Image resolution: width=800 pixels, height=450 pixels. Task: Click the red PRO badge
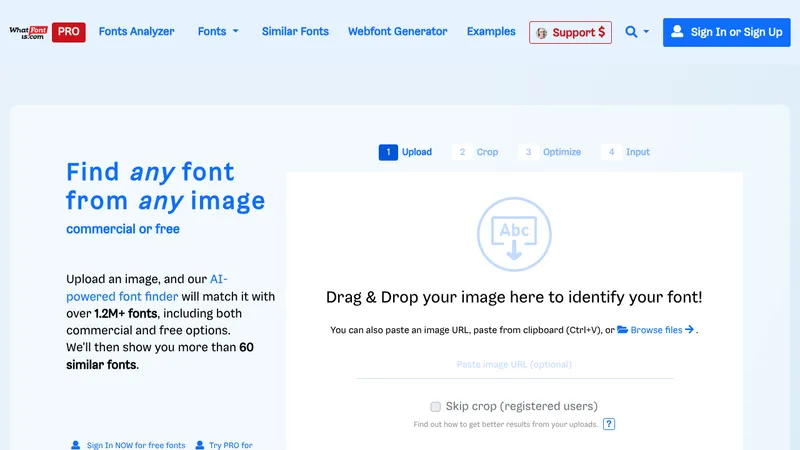[68, 32]
